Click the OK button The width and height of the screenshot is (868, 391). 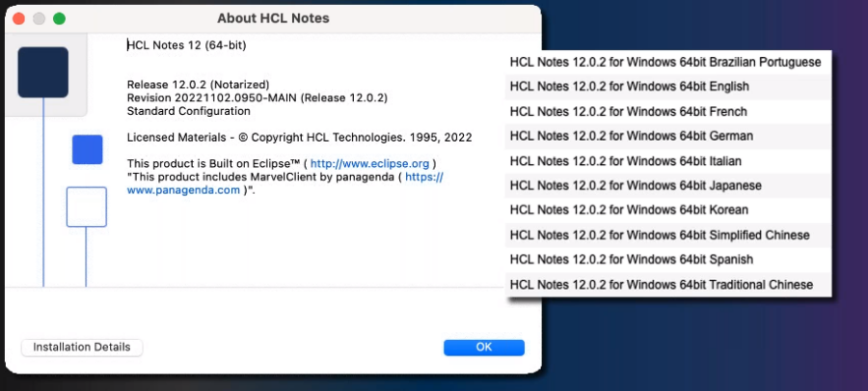click(484, 348)
